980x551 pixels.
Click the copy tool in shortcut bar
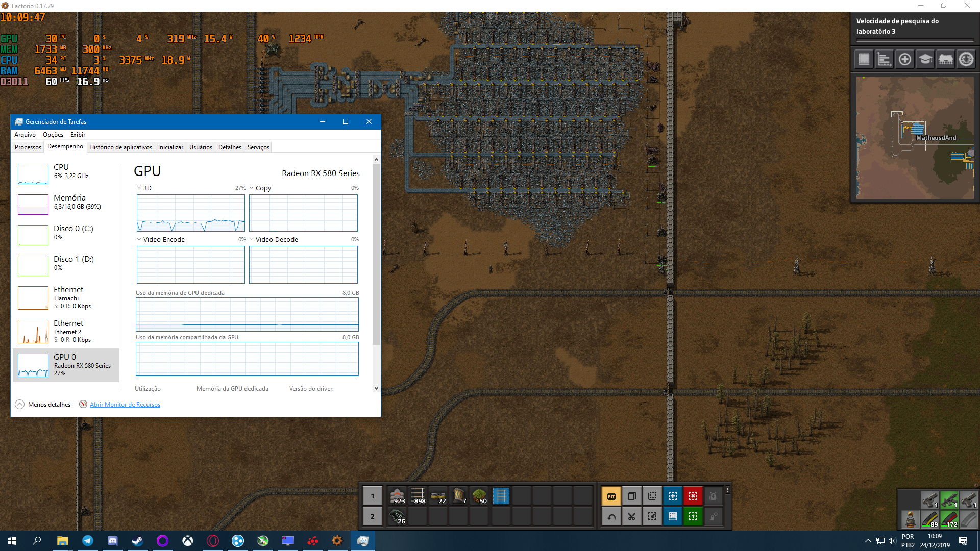[632, 496]
